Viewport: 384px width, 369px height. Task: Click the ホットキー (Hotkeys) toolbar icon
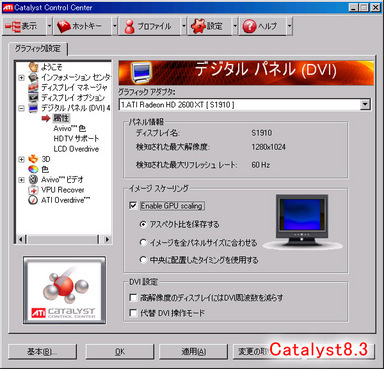click(63, 26)
